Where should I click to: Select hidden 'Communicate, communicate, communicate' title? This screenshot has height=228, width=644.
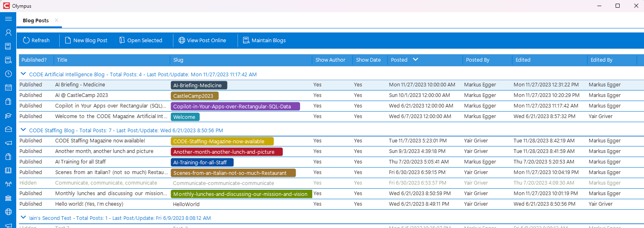(x=106, y=183)
